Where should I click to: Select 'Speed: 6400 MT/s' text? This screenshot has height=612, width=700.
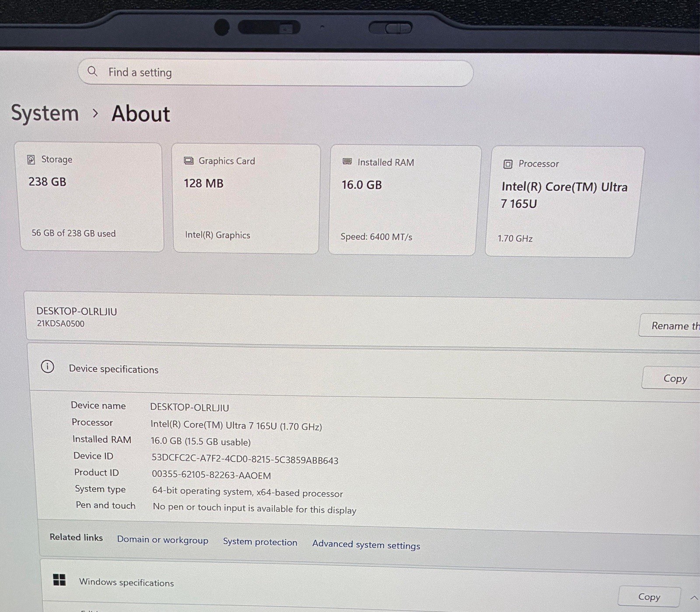pos(376,237)
